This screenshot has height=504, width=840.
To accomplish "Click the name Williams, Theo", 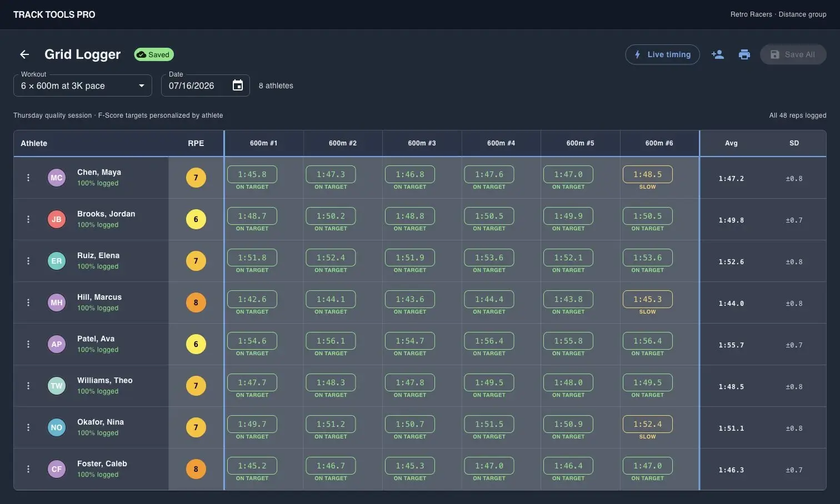I will [105, 380].
